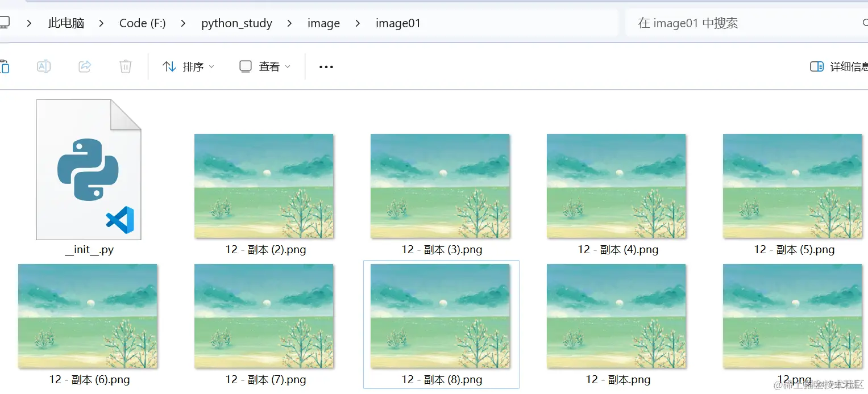Deselect the highlighted 12 - 副本 (8).png
The height and width of the screenshot is (394, 868).
pos(441,316)
